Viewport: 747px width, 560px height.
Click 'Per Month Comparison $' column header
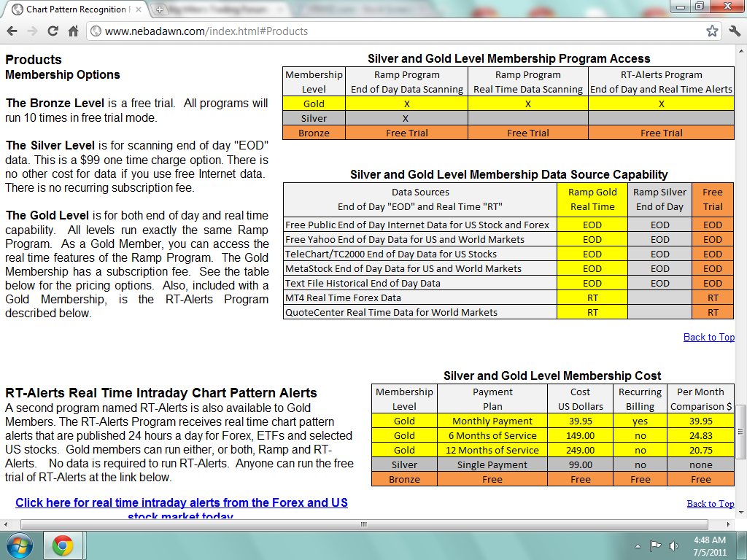[x=701, y=399]
